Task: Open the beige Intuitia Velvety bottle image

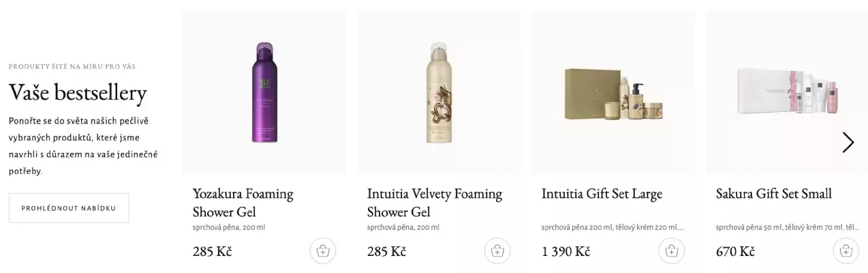Action: point(439,93)
